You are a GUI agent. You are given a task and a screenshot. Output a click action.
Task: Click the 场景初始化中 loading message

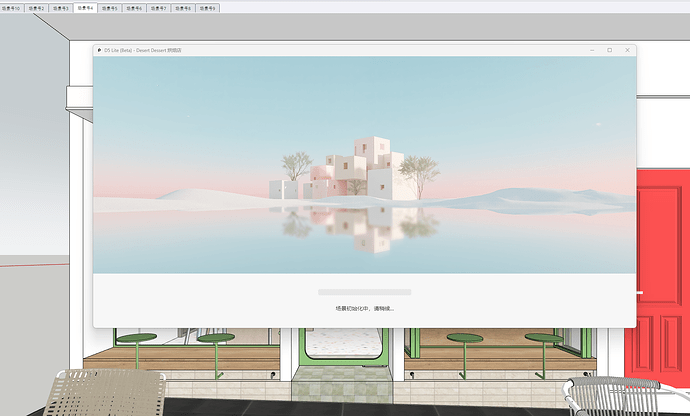click(364, 308)
